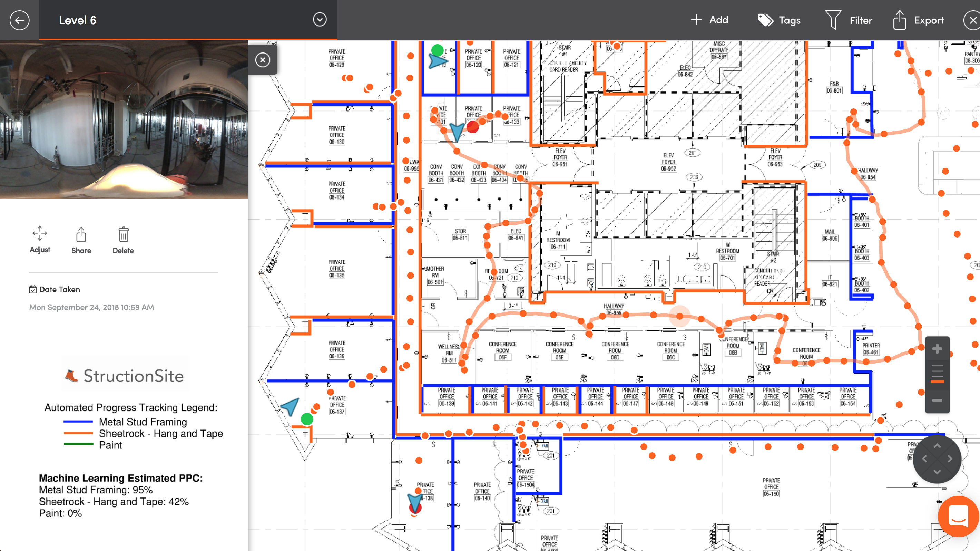980x551 pixels.
Task: Click the Export button
Action: pos(919,20)
